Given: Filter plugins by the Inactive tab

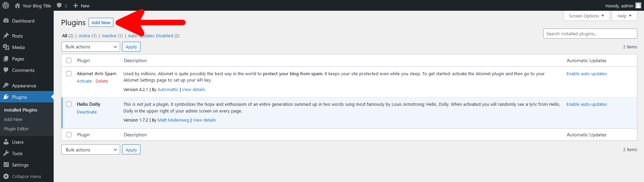Looking at the screenshot, I should tap(109, 36).
